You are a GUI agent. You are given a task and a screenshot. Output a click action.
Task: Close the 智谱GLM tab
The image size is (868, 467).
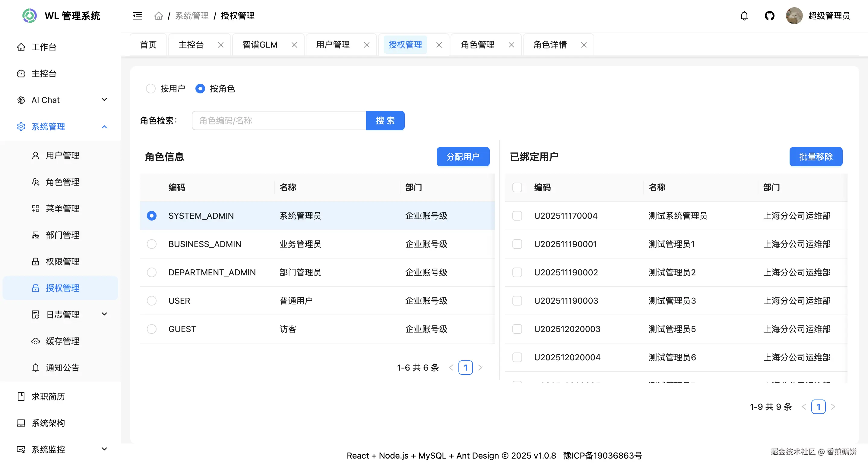coord(294,45)
